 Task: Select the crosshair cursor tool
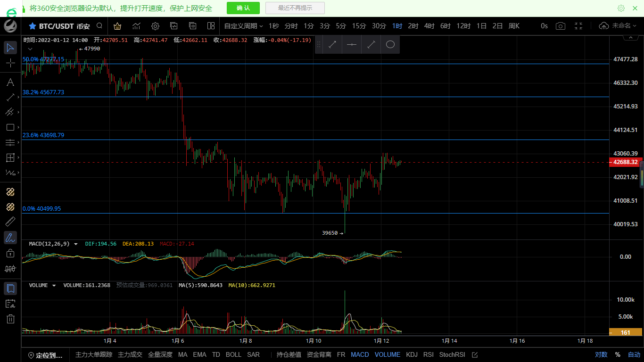(10, 63)
